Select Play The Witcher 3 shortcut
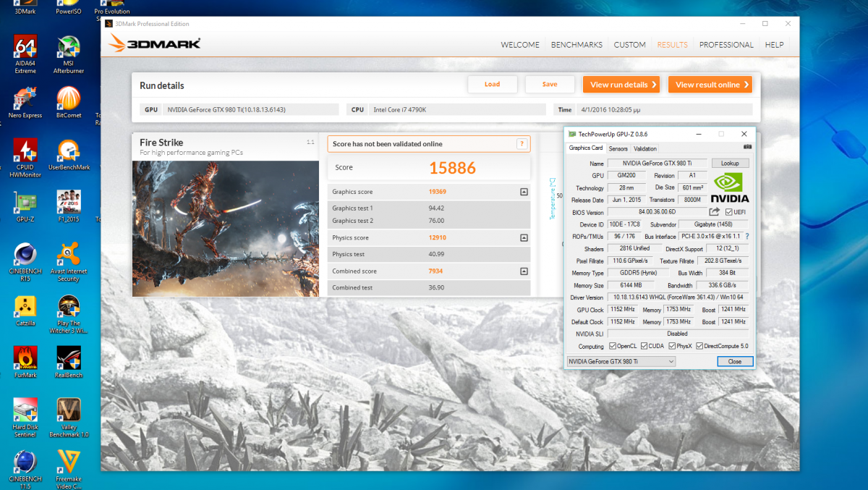This screenshot has width=868, height=490. [x=69, y=315]
